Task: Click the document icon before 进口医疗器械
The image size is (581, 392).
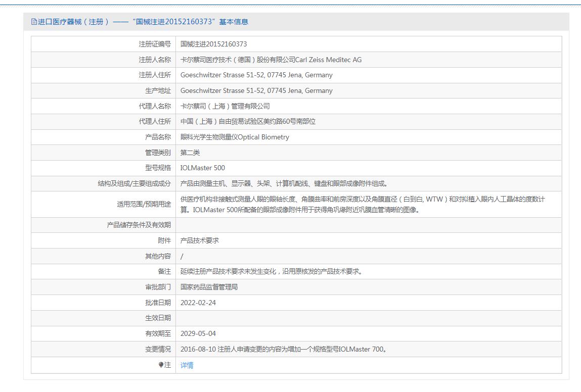Action: [34, 22]
